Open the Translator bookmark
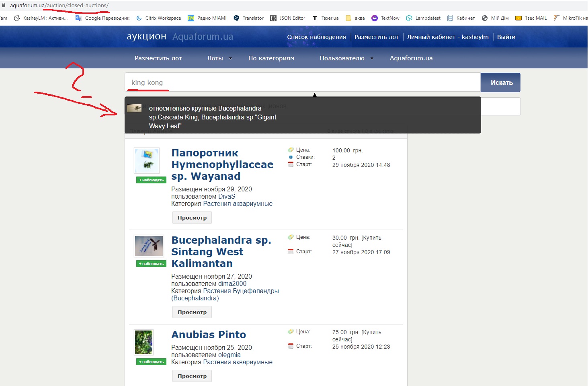This screenshot has height=386, width=588. pos(249,18)
